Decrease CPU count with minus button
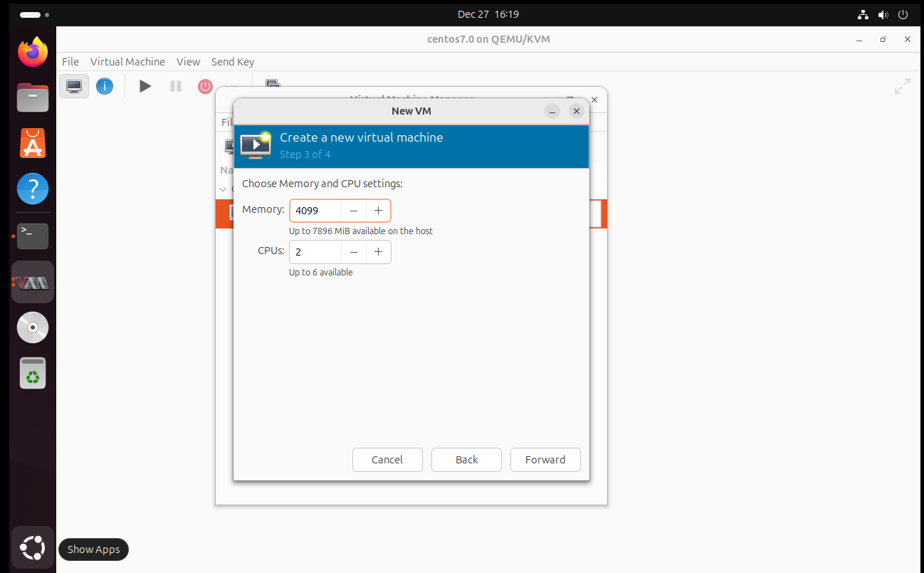Image resolution: width=924 pixels, height=573 pixels. (x=354, y=252)
